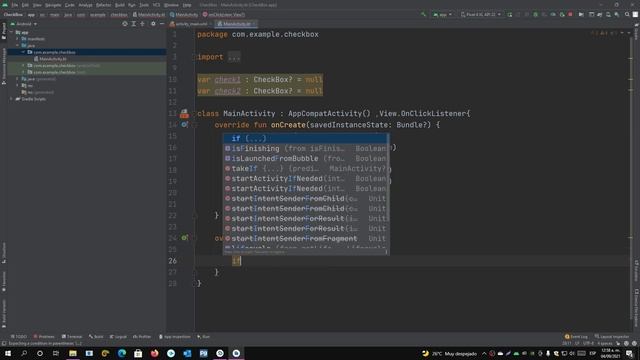Image resolution: width=640 pixels, height=360 pixels.
Task: Collapse the java folder
Action: 18,45
